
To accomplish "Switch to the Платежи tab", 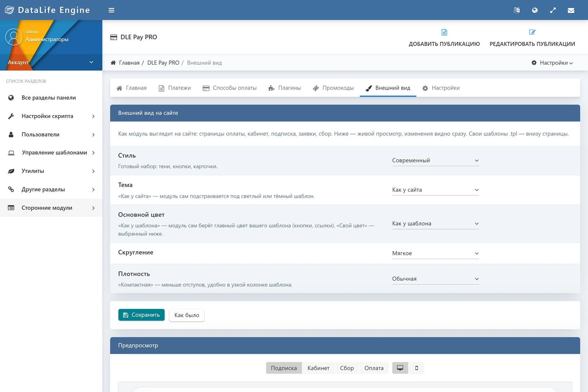I will (175, 88).
